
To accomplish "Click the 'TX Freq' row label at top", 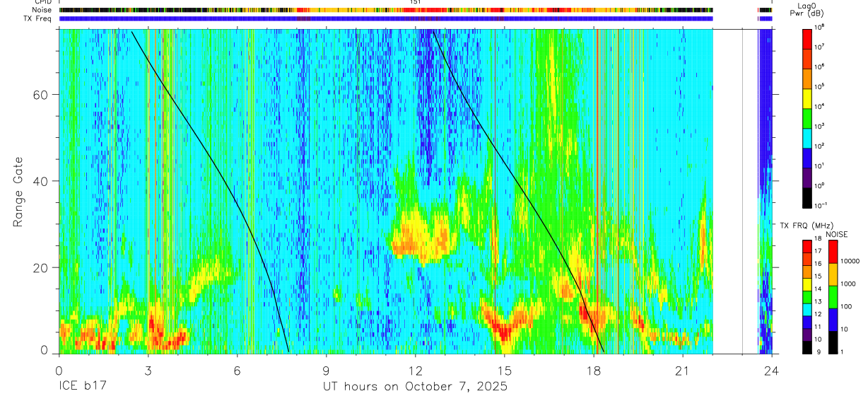I will (37, 18).
